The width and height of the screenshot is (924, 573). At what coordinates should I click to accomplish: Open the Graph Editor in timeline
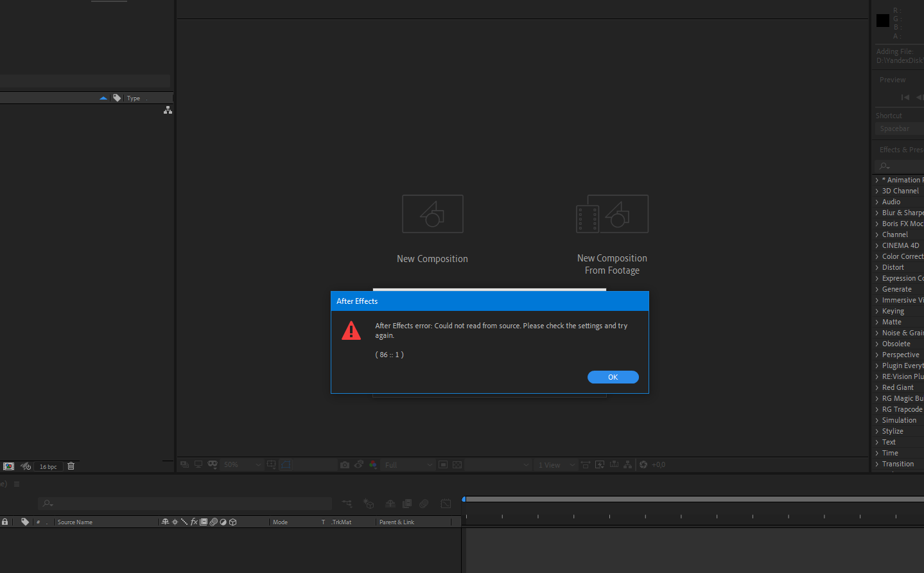coord(446,504)
